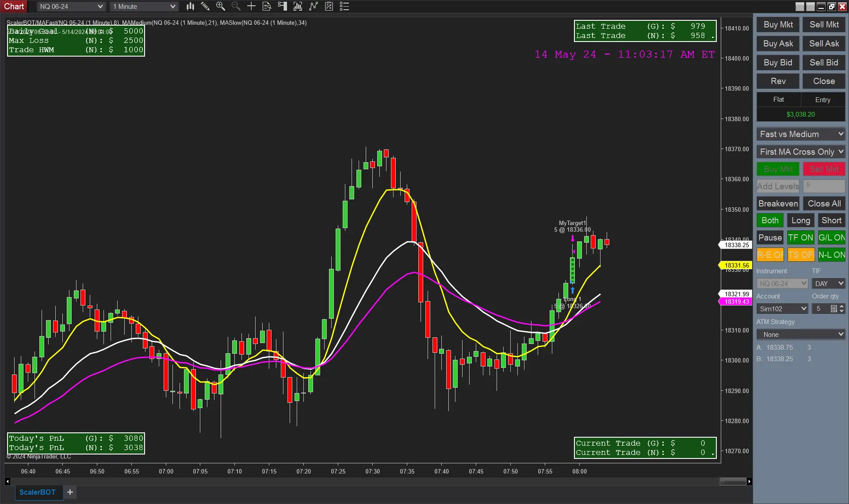Screen dimensions: 849x504
Task: Click the chart scroll right arrow
Action: (749, 481)
